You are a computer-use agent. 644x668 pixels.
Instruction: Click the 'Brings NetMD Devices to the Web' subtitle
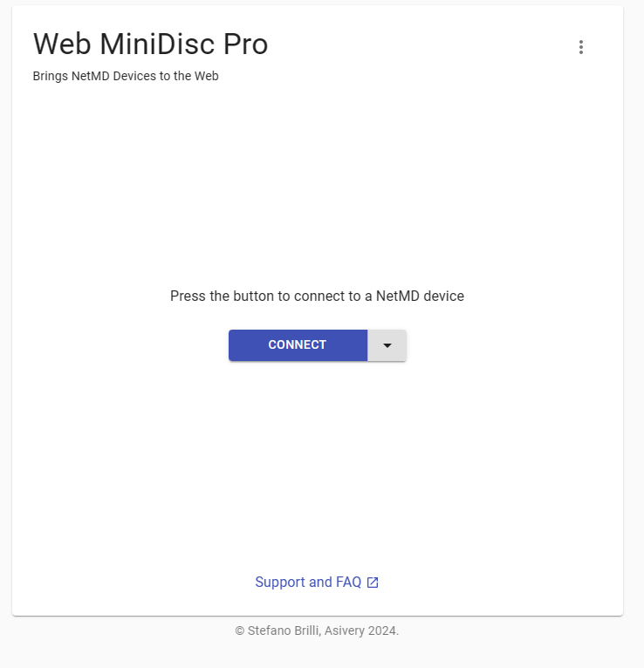click(x=126, y=76)
